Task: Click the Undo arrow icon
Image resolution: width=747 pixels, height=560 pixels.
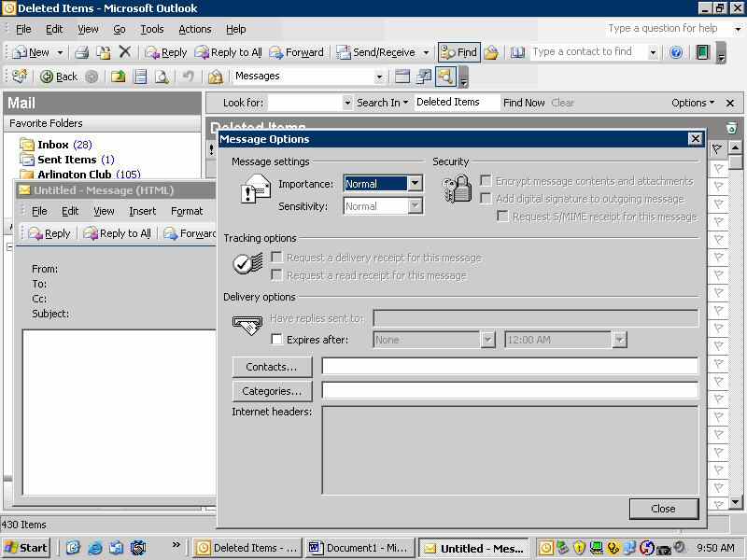Action: click(189, 77)
